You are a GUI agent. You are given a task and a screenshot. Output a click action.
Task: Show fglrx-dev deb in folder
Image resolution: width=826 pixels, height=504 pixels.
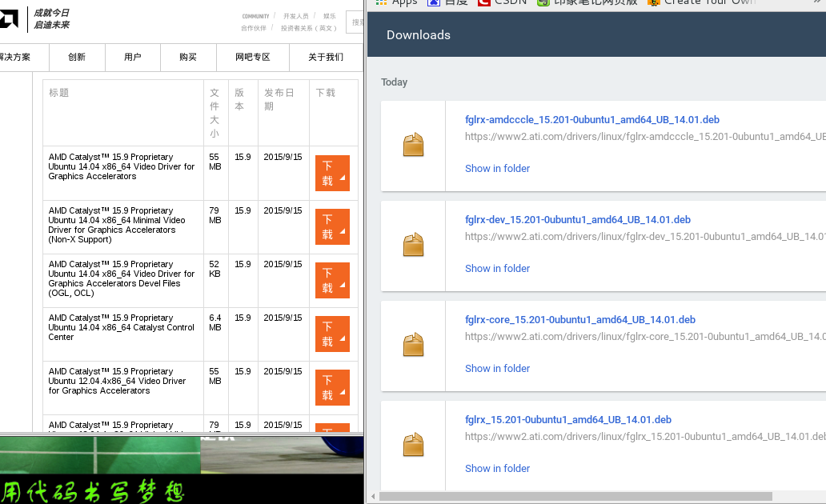pos(497,269)
